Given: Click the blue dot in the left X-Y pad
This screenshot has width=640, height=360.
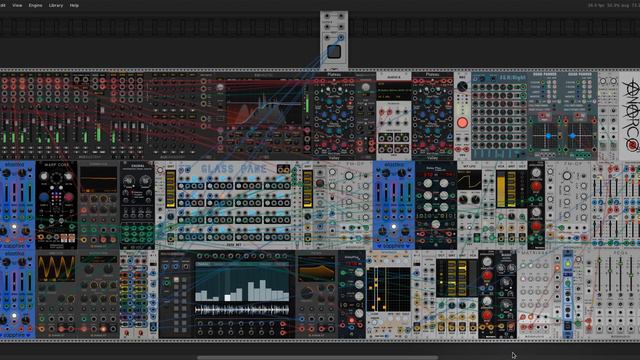Looking at the screenshot, I should click(549, 136).
